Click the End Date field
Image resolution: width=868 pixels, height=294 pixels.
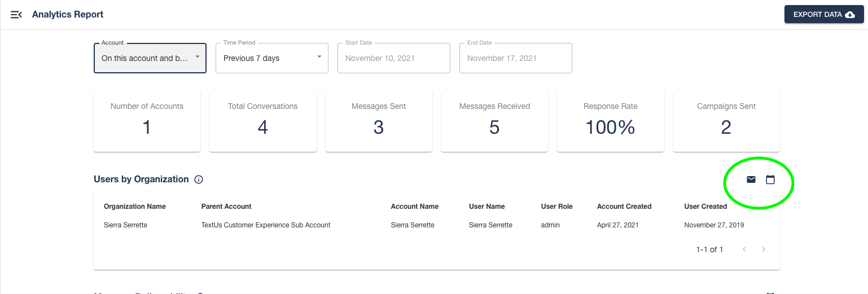click(x=516, y=58)
